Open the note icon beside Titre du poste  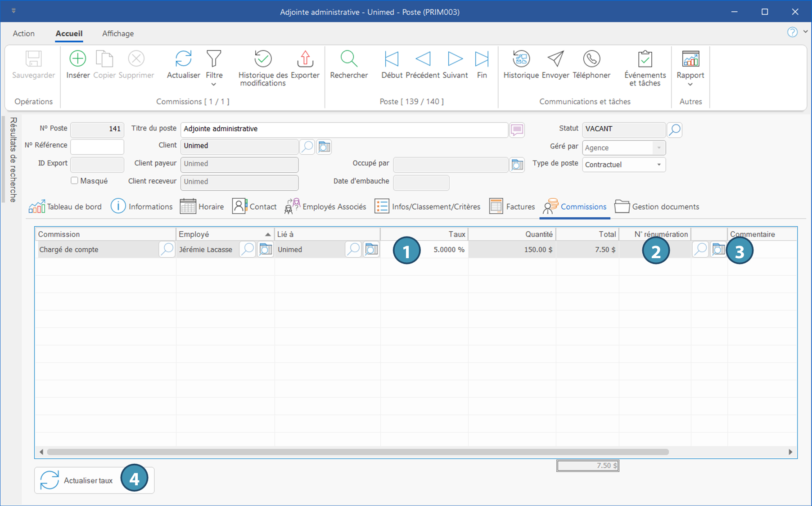tap(517, 130)
